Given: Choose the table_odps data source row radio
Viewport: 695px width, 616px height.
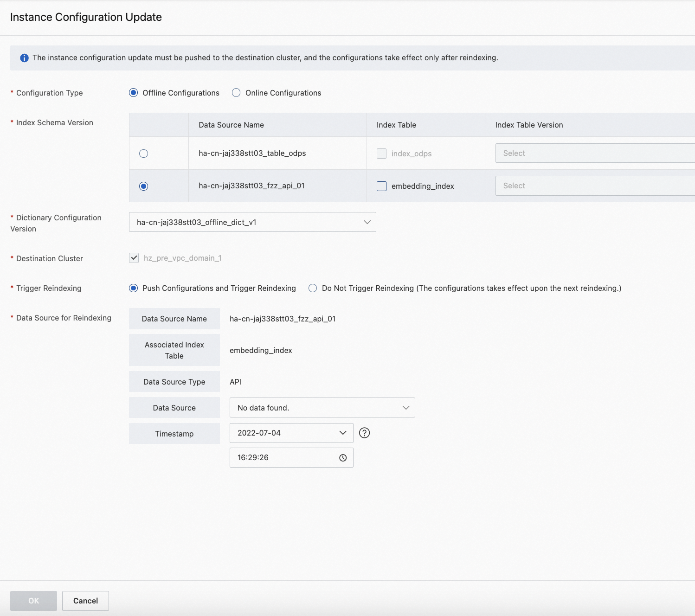Looking at the screenshot, I should (x=144, y=154).
